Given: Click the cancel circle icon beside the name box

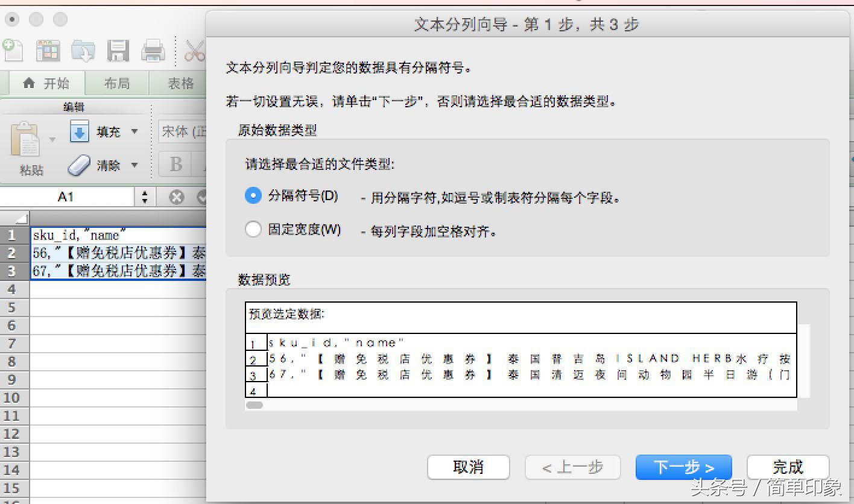Looking at the screenshot, I should point(175,196).
